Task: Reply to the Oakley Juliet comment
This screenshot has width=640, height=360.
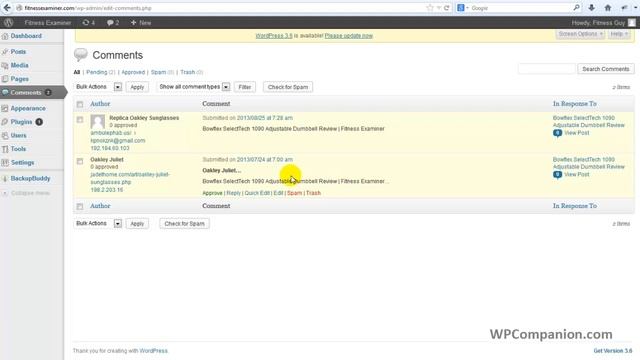Action: point(233,193)
